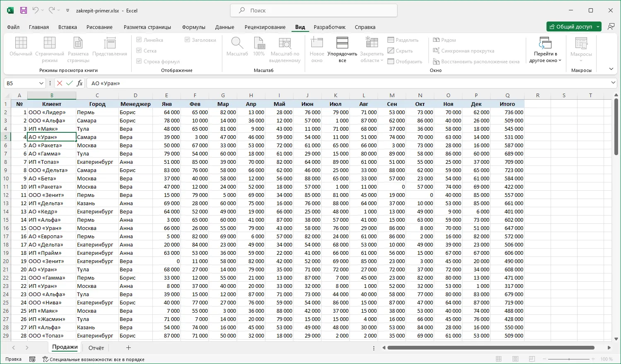Toggle the Линейка checkbox
This screenshot has width=621, height=364.
pos(139,40)
